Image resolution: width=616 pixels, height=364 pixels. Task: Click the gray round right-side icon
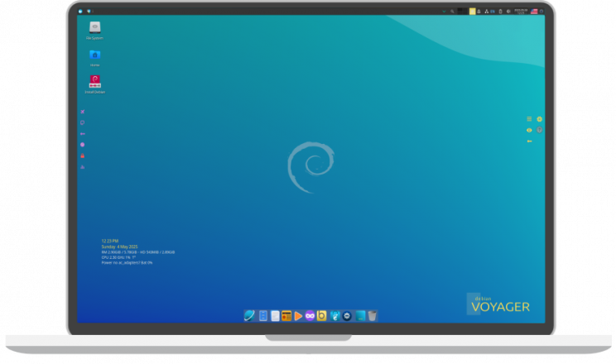539,130
